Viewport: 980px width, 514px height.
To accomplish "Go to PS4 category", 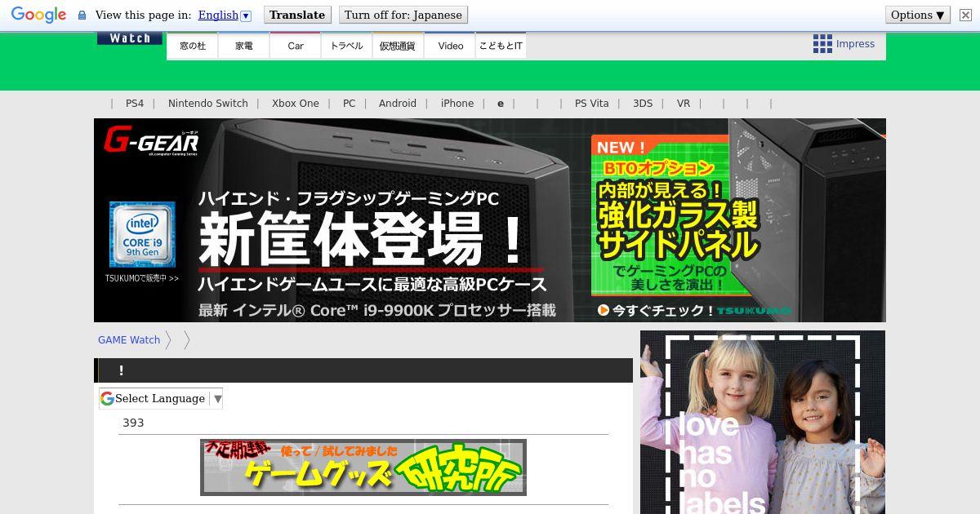I will pyautogui.click(x=135, y=104).
